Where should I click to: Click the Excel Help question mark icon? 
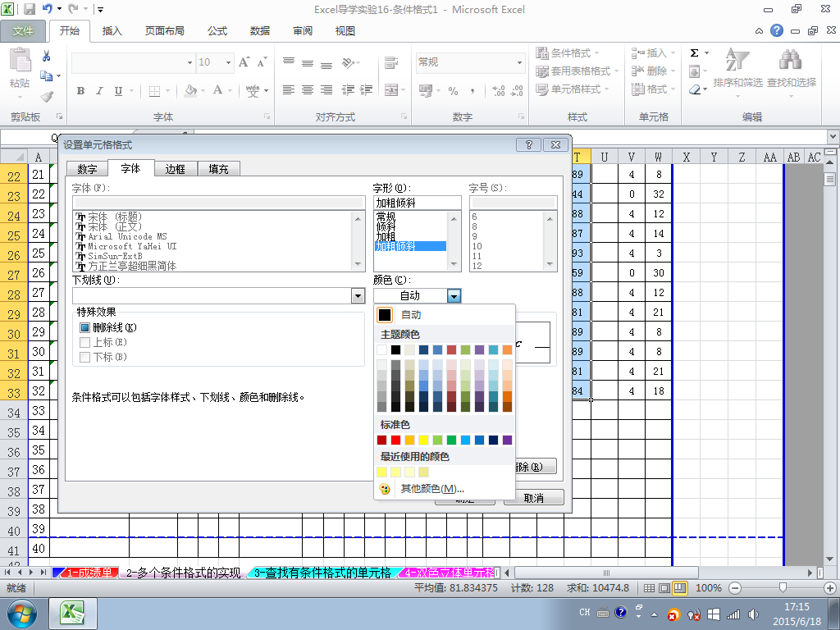[x=777, y=30]
